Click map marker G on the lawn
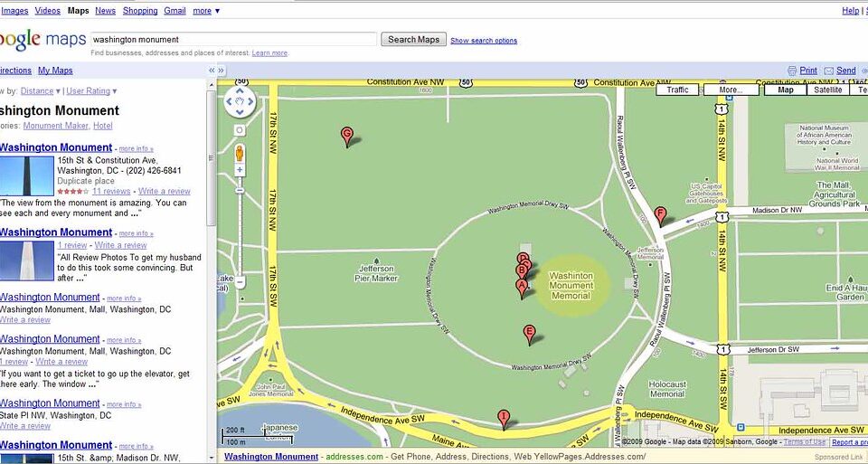This screenshot has width=868, height=464. point(347,137)
